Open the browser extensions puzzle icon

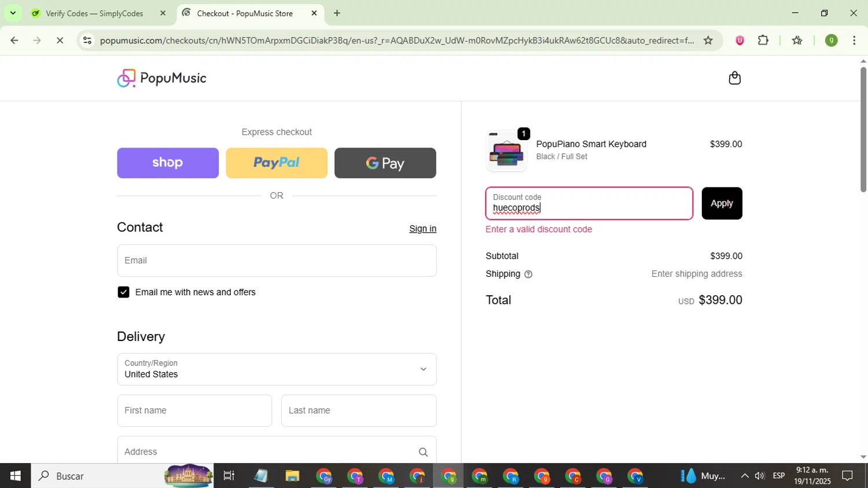coord(763,41)
